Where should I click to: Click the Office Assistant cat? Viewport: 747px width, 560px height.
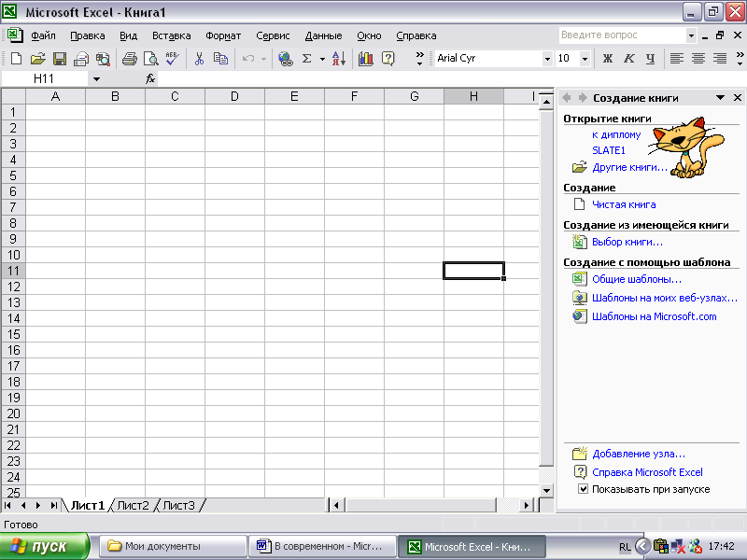coord(687,147)
